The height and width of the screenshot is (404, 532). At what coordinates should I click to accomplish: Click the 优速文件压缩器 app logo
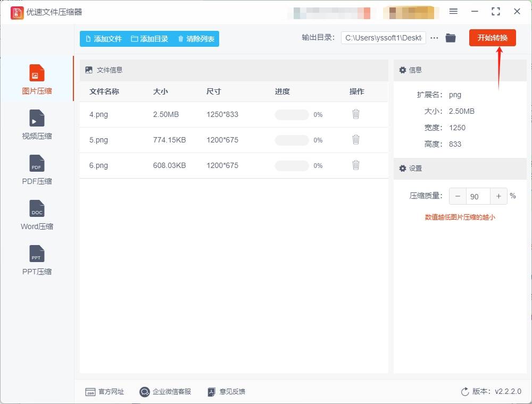17,13
